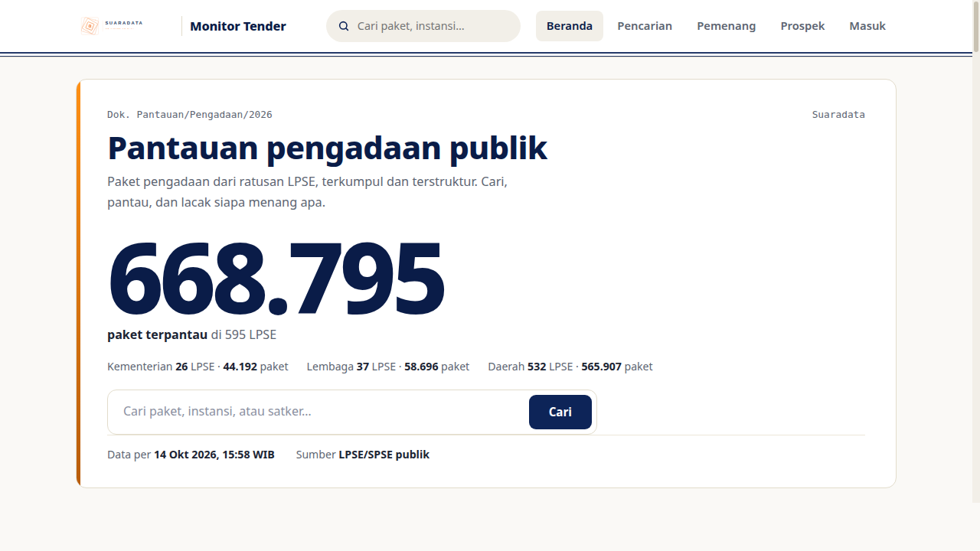Click the document reference Pantauan/Pengadaan/2026
Screen dimensions: 980x551
190,115
